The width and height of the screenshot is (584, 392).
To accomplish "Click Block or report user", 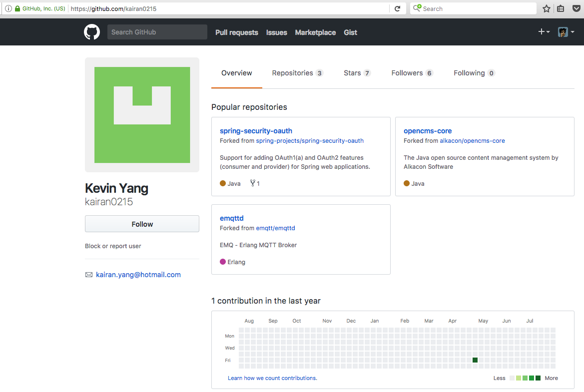I will coord(113,246).
